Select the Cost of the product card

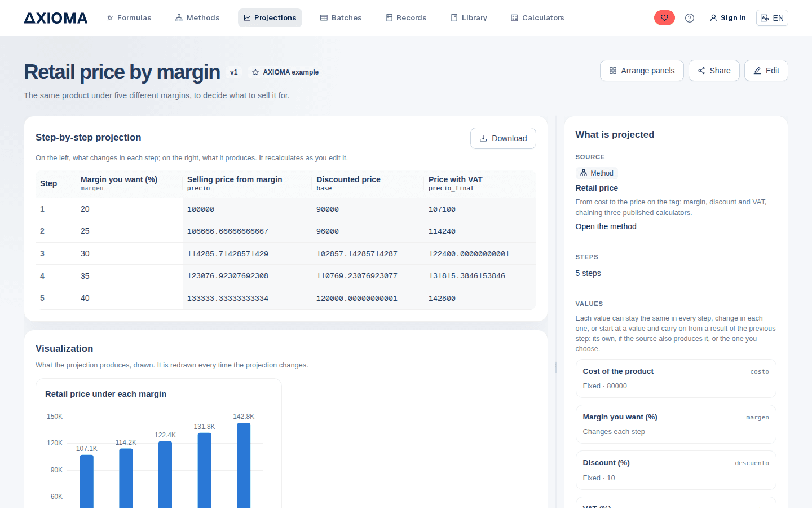pos(676,378)
